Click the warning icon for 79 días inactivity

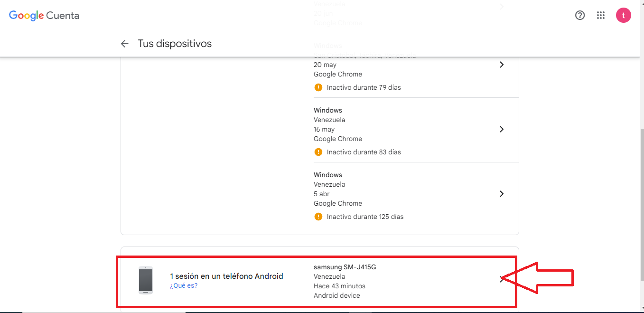point(318,87)
